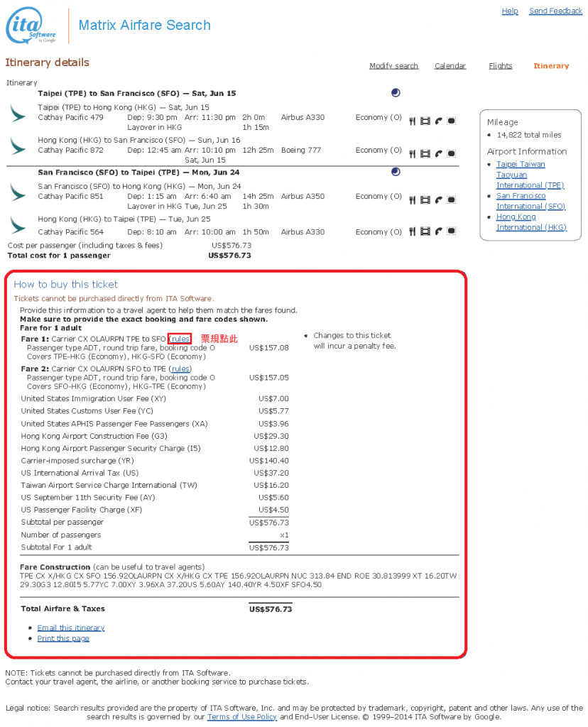The image size is (588, 727).
Task: Click the '14,822 total miles' mileage text
Action: coord(528,135)
